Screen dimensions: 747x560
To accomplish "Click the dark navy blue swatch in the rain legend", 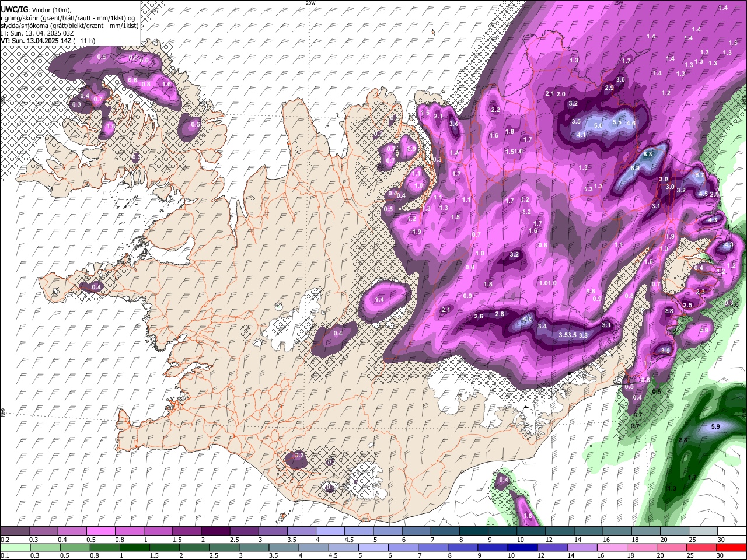I will coord(522,548).
